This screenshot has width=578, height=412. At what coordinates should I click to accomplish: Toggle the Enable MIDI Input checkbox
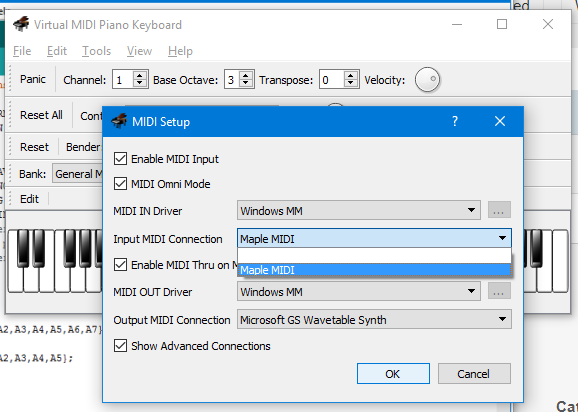coord(120,159)
